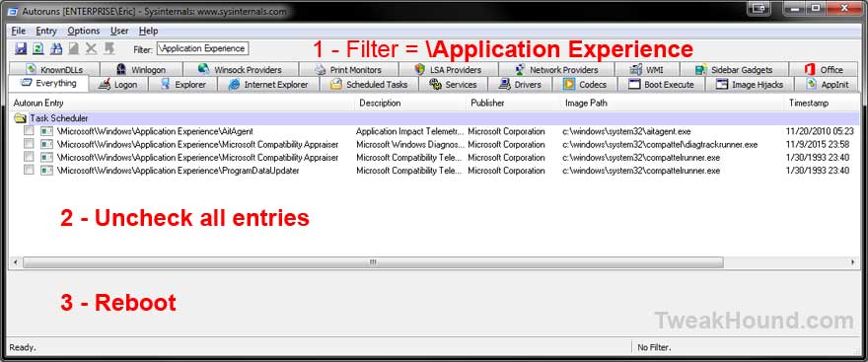
Task: Switch to the Winsock Providers tab
Action: coord(241,70)
